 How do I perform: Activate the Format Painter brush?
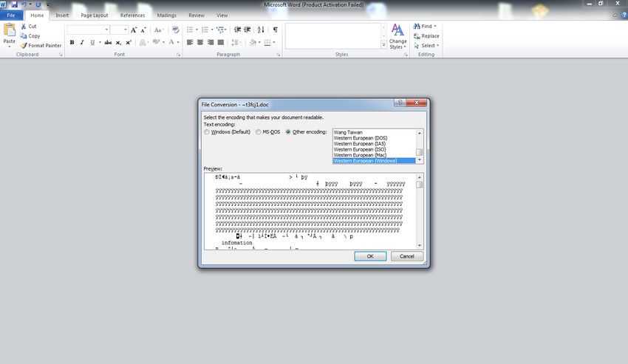(24, 46)
